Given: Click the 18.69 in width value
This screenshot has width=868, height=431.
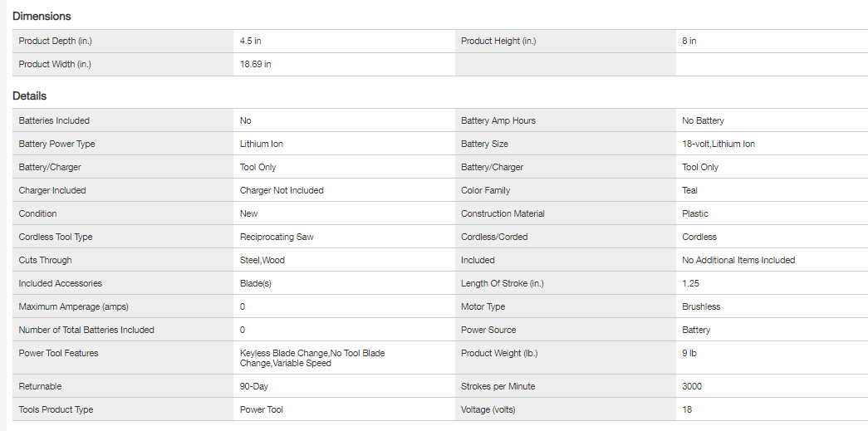Looking at the screenshot, I should (x=255, y=64).
